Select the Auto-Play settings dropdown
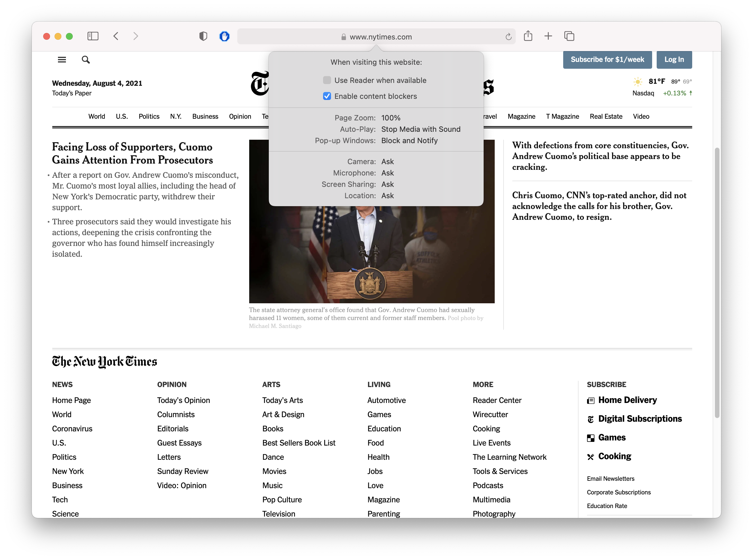This screenshot has width=753, height=560. [420, 129]
